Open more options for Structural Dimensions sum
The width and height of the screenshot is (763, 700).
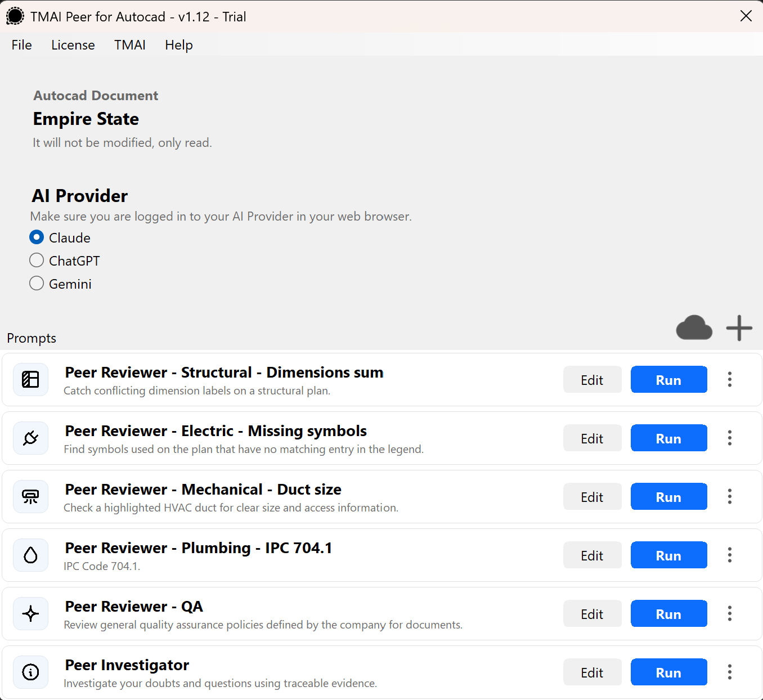[x=730, y=379]
